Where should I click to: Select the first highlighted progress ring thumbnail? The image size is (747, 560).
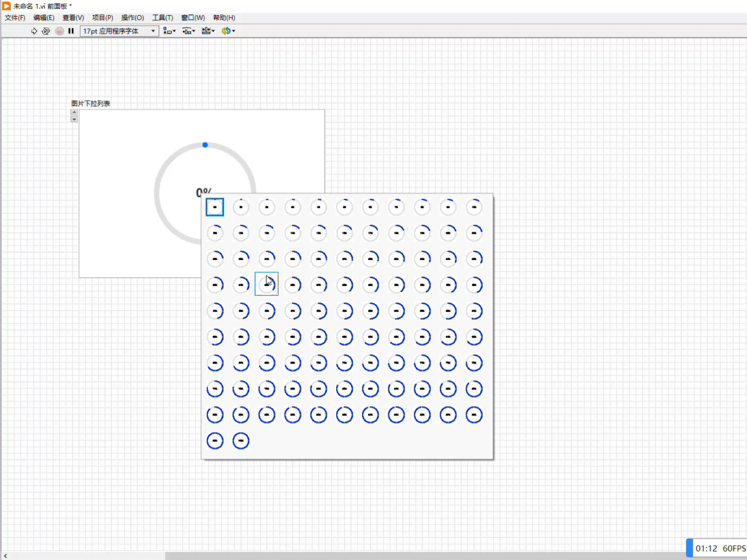[215, 207]
